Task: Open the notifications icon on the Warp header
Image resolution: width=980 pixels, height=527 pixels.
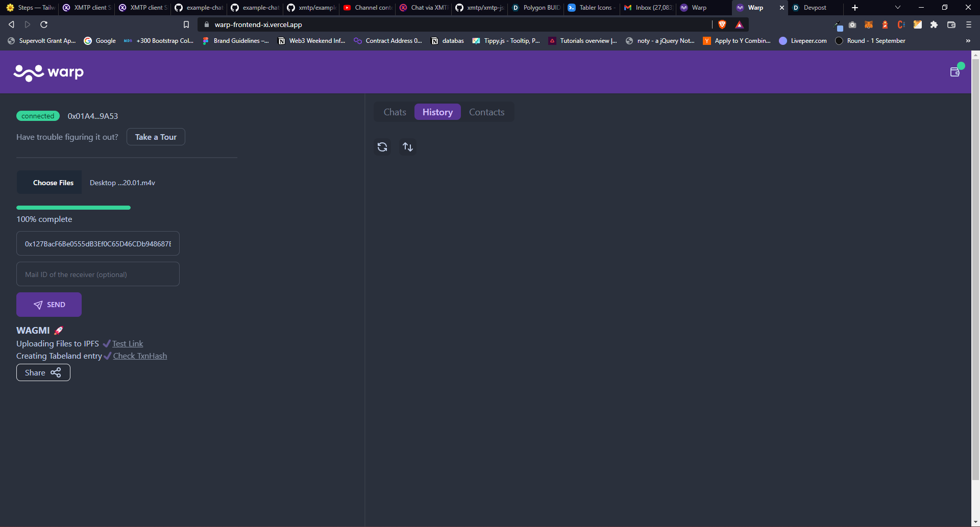Action: click(x=954, y=72)
